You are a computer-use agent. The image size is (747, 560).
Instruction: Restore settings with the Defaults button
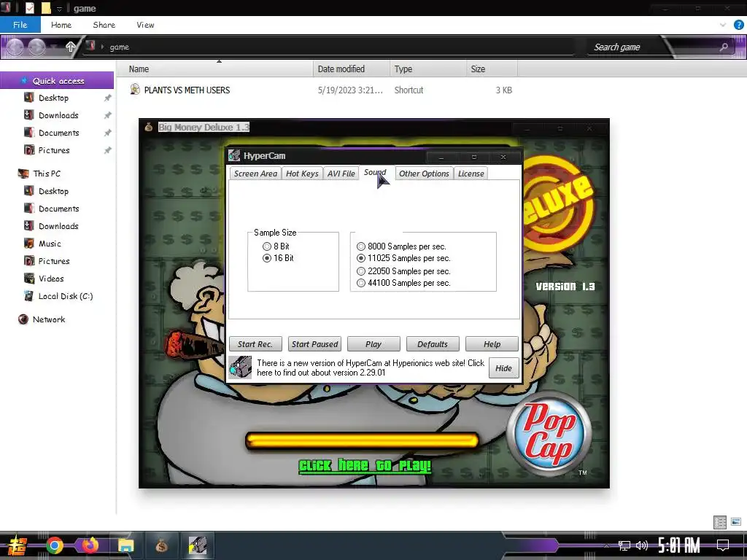click(433, 344)
